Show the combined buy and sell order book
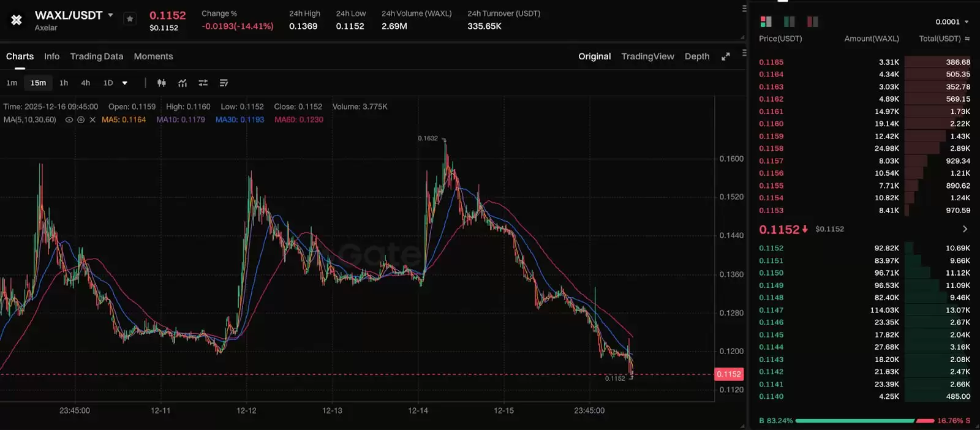 (x=766, y=22)
